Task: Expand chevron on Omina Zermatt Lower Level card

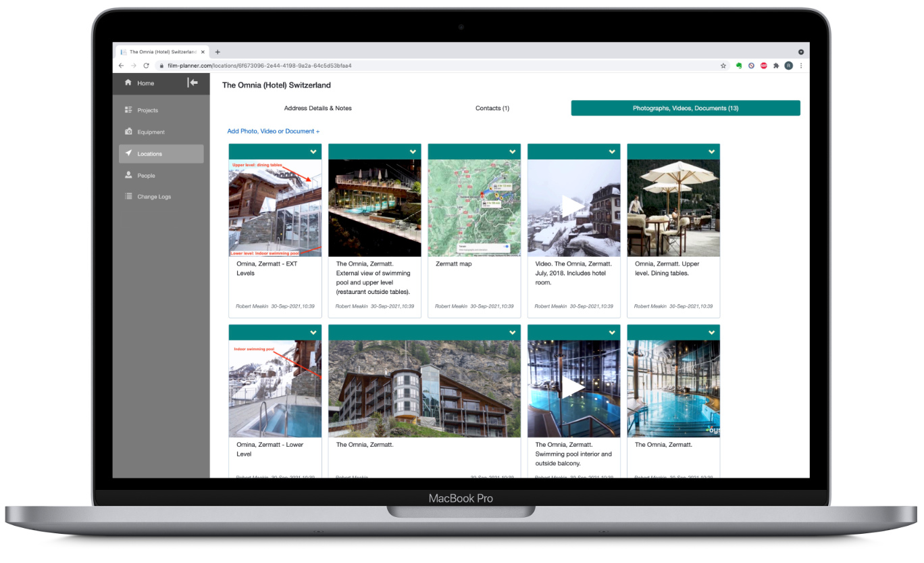Action: (313, 333)
